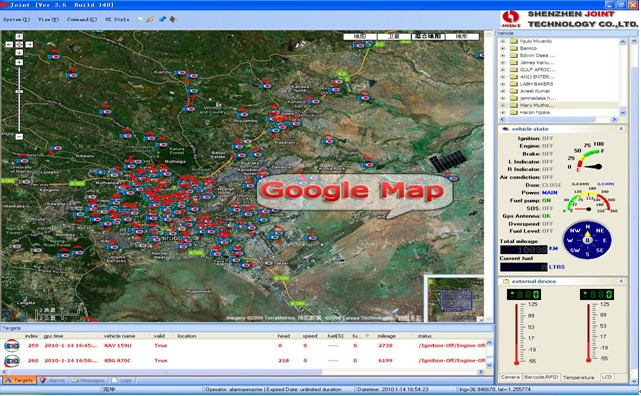This screenshot has width=641, height=396.
Task: Open the View menu
Action: click(x=48, y=19)
